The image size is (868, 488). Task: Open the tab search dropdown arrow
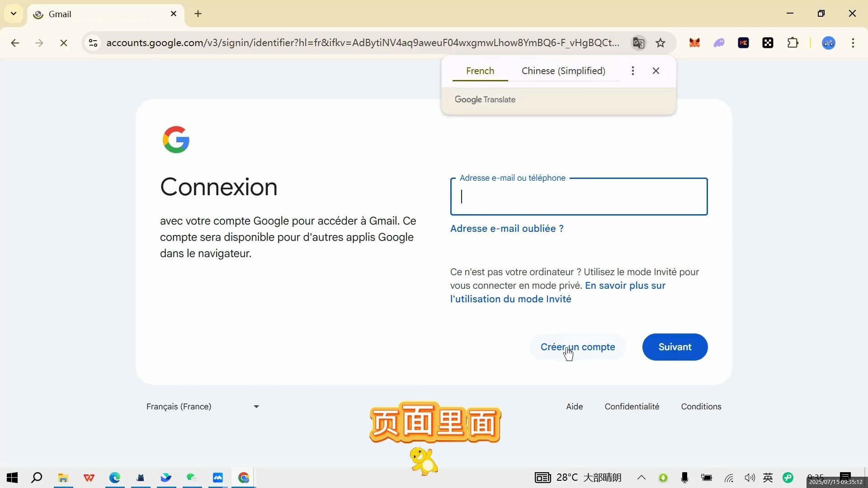pyautogui.click(x=14, y=14)
